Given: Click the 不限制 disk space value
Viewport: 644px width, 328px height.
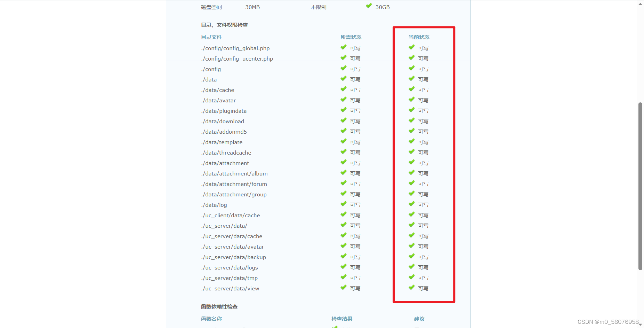Looking at the screenshot, I should 319,7.
